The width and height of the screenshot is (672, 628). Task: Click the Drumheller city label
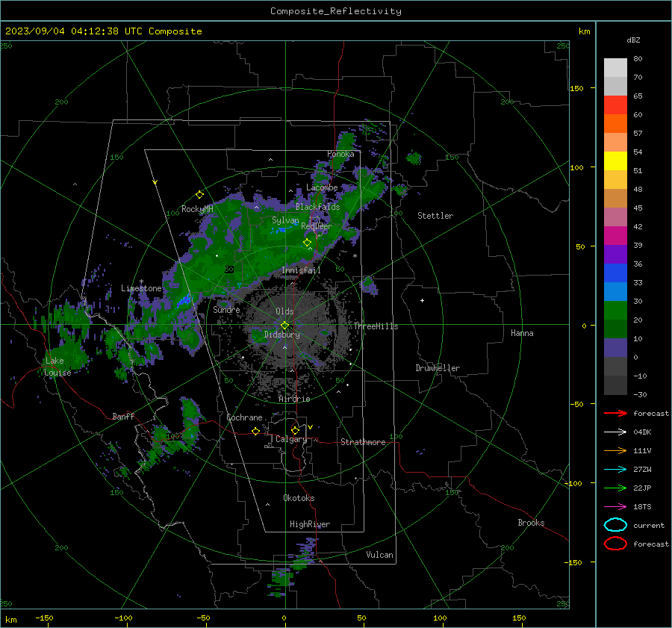click(438, 368)
